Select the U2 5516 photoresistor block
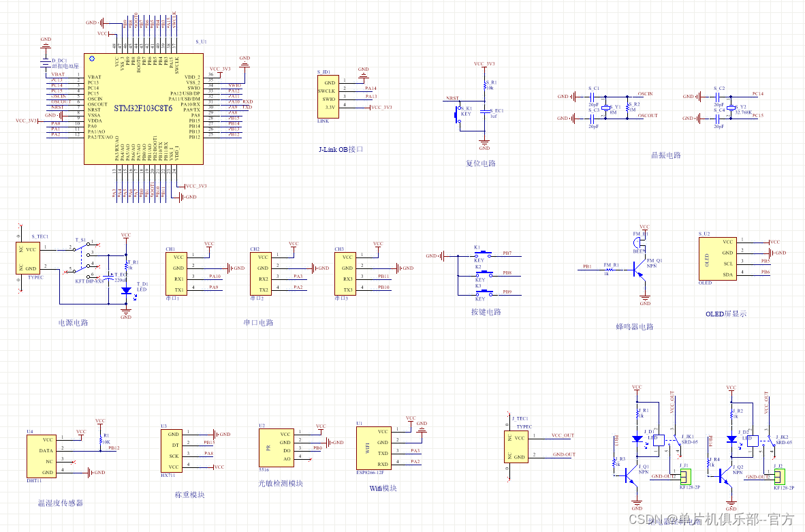The image size is (805, 532). 277,448
